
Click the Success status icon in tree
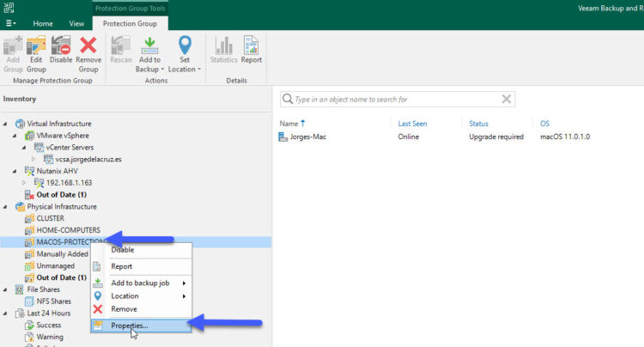(x=29, y=326)
